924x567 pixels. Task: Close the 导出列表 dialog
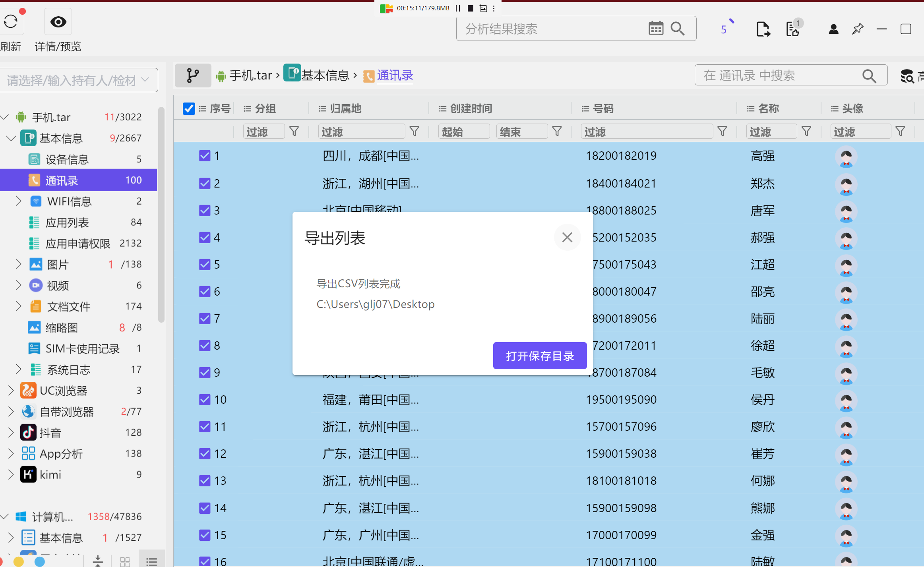click(567, 237)
